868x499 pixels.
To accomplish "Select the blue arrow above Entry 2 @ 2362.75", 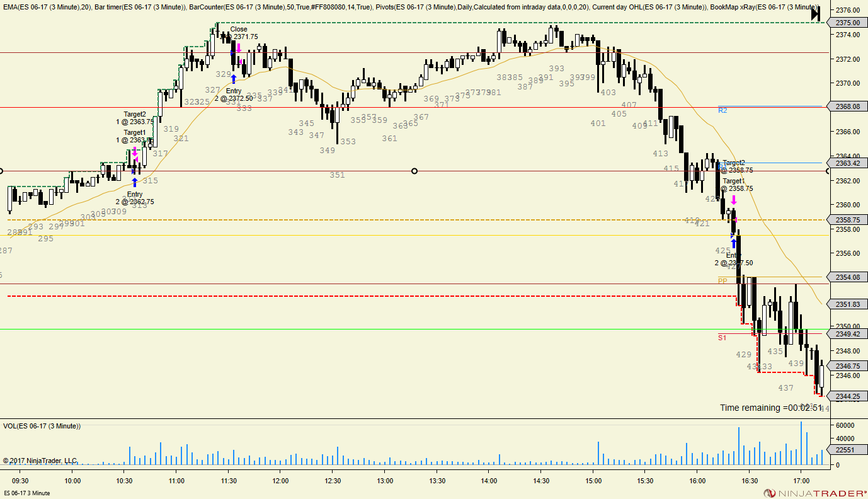I will 134,183.
